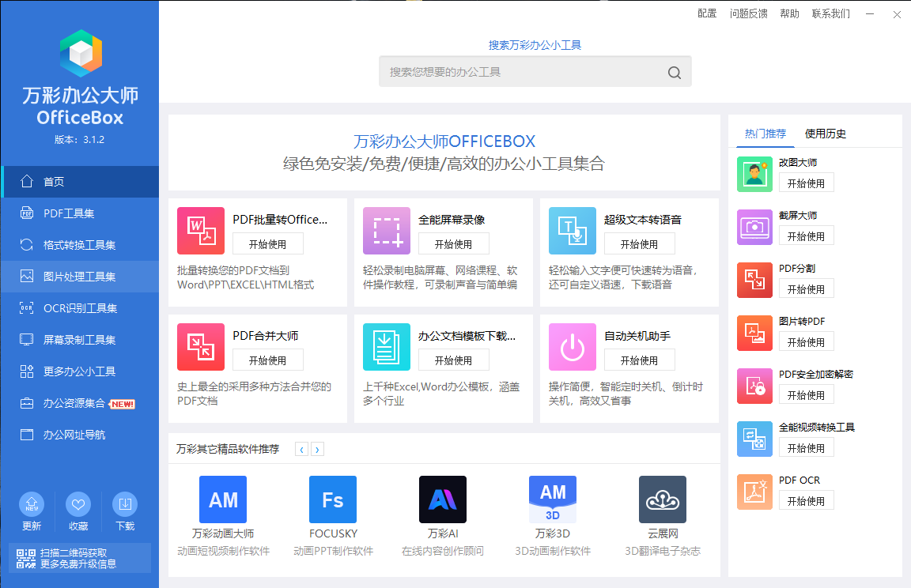911x588 pixels.
Task: Open the 全能屏幕录像 tool icon
Action: point(386,231)
